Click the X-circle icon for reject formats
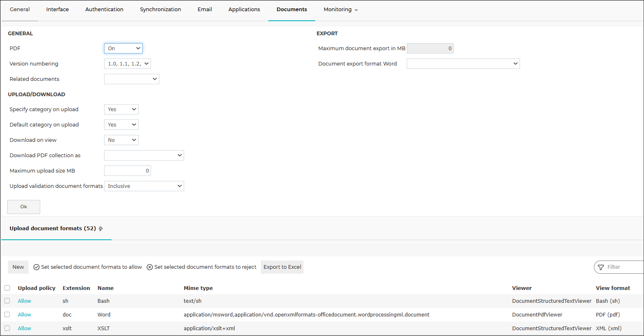This screenshot has width=644, height=336. point(150,267)
